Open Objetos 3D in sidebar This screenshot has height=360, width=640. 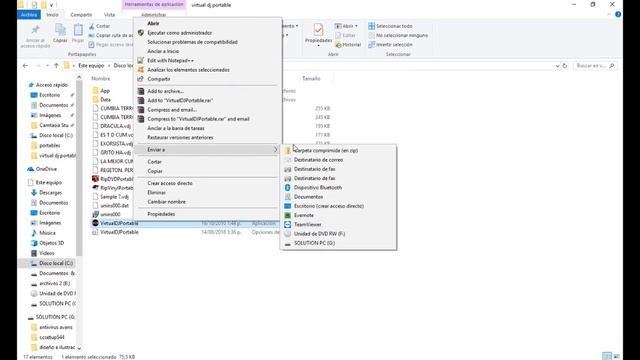pyautogui.click(x=51, y=243)
